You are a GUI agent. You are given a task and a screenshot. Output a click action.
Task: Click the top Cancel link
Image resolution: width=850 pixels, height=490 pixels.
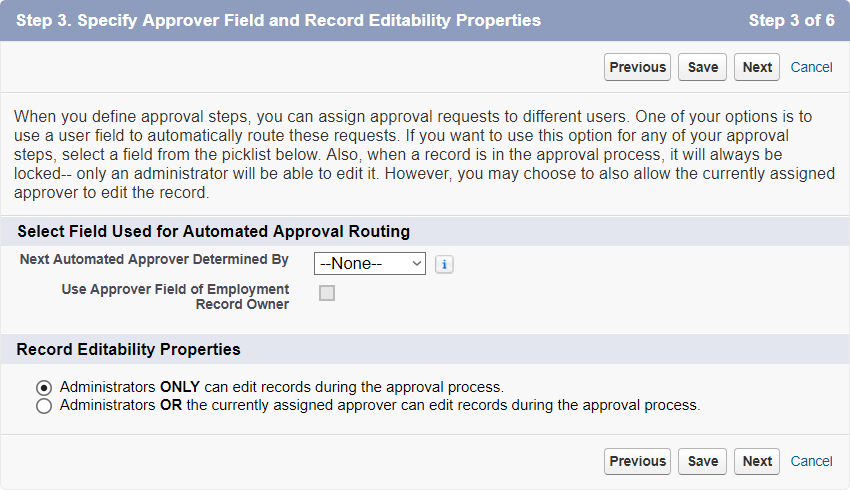(x=811, y=67)
